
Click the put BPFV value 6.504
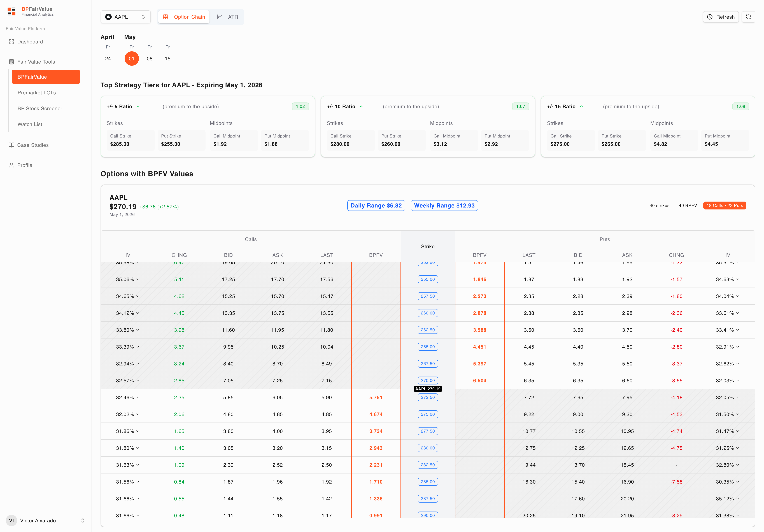click(479, 381)
